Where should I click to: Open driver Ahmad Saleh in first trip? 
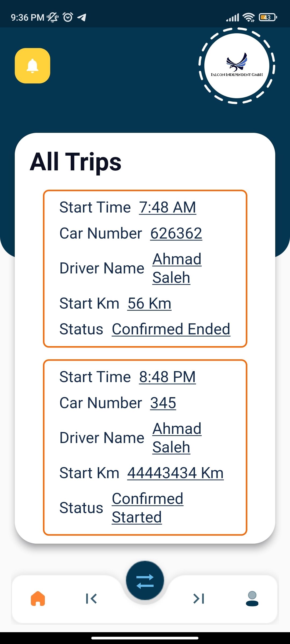coord(177,268)
